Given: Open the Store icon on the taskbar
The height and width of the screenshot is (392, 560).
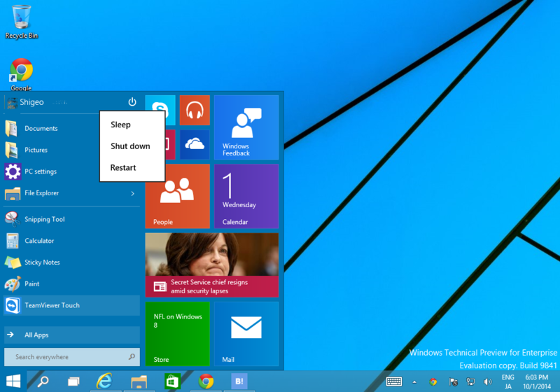Looking at the screenshot, I should [x=172, y=381].
